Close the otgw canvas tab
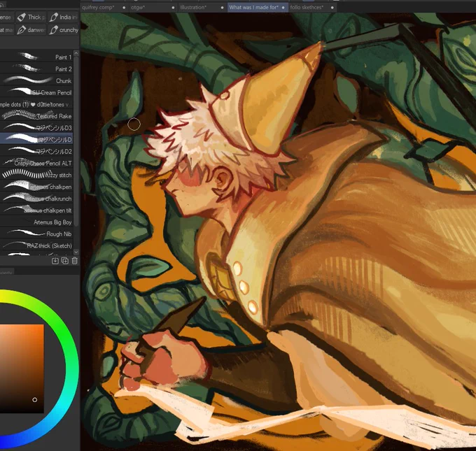 174,8
